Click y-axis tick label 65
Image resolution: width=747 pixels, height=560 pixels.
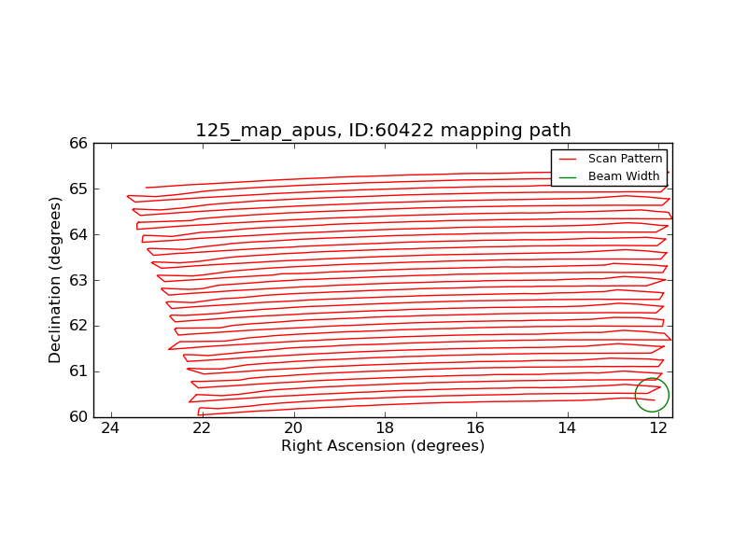pyautogui.click(x=78, y=189)
